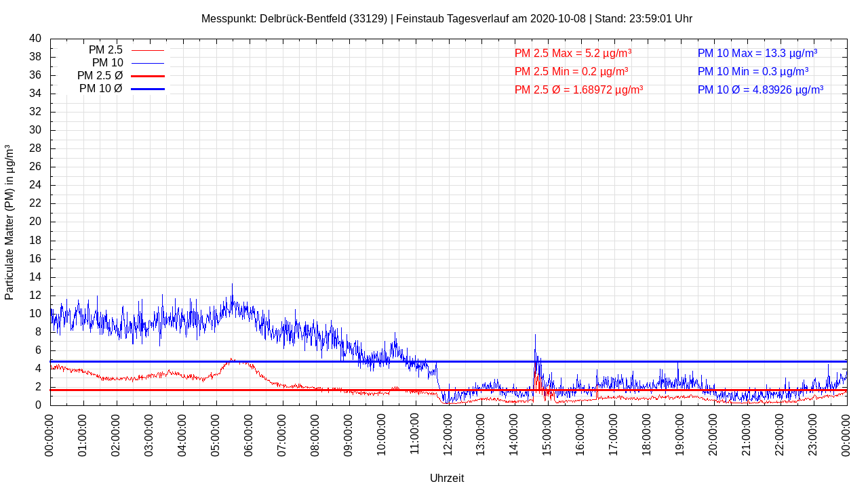Click the Uhrzeit x-axis label
The height and width of the screenshot is (488, 868).
tap(447, 478)
